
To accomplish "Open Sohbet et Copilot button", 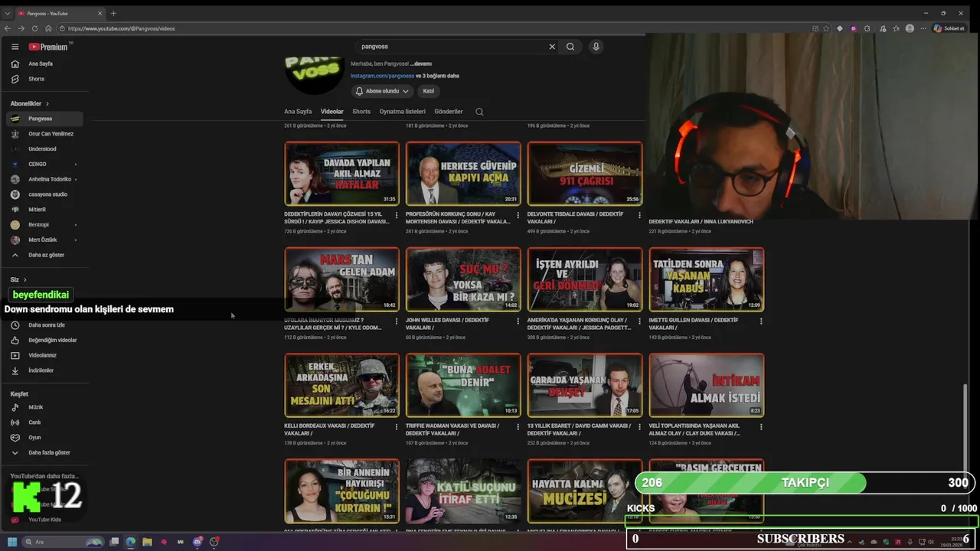I will pyautogui.click(x=948, y=28).
